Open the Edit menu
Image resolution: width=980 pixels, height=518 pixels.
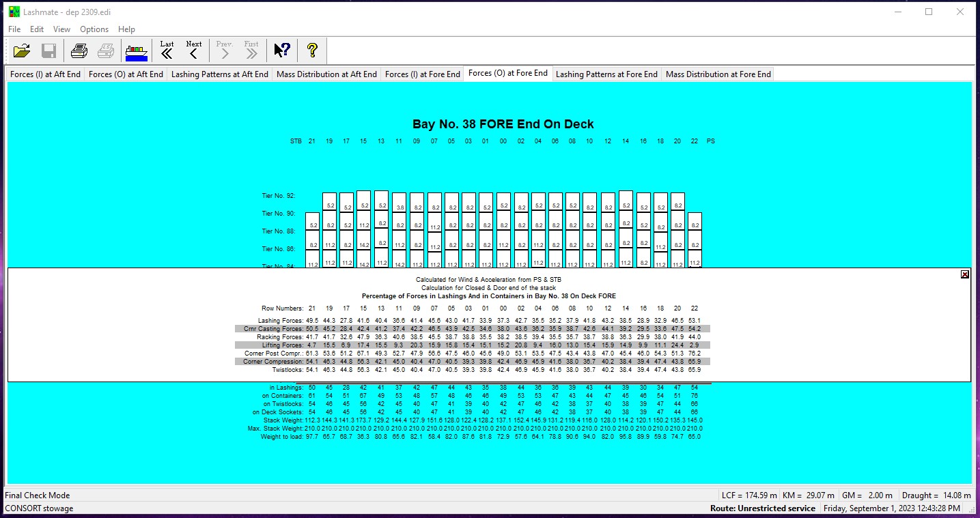(x=37, y=29)
